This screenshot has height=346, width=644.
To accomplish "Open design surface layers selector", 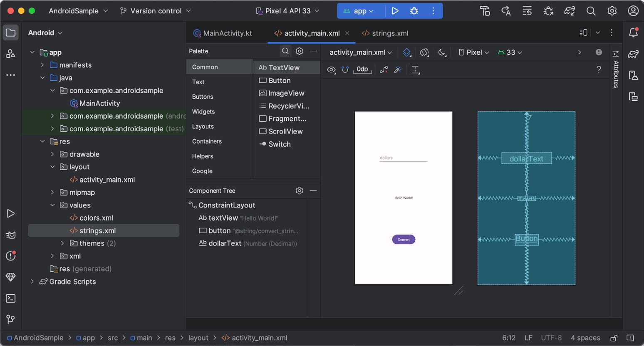I will coord(407,52).
